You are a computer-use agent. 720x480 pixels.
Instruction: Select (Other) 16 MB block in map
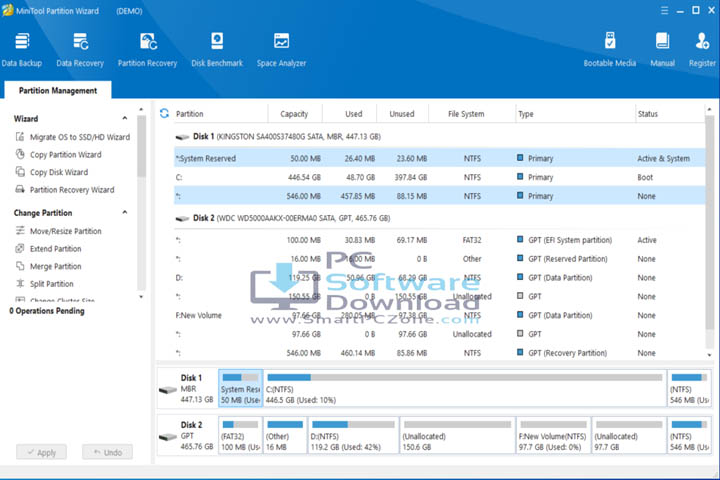click(285, 435)
